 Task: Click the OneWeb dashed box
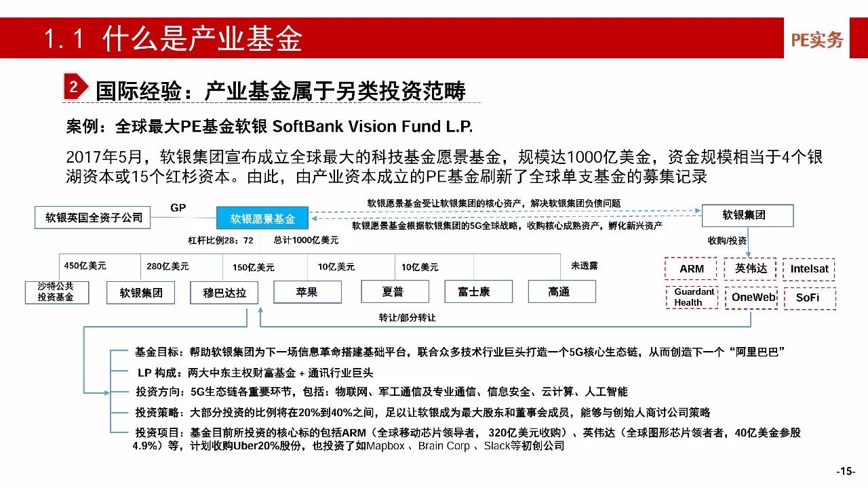coord(751,298)
